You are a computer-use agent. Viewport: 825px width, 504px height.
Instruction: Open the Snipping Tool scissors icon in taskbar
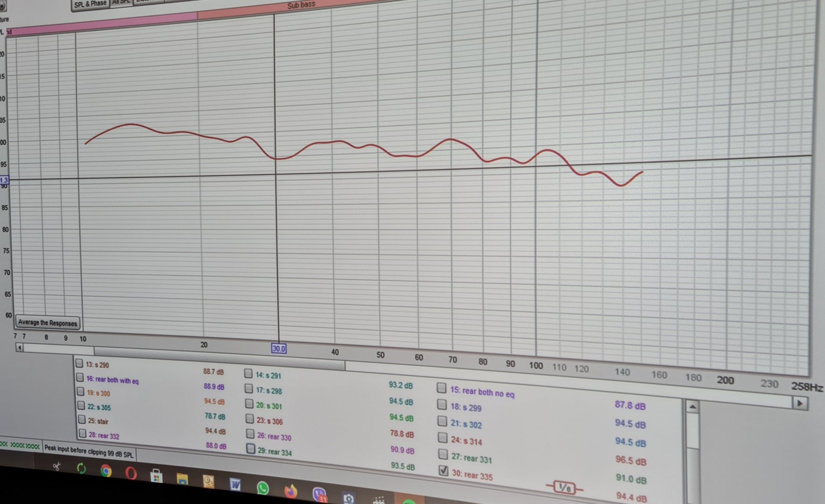tap(57, 466)
